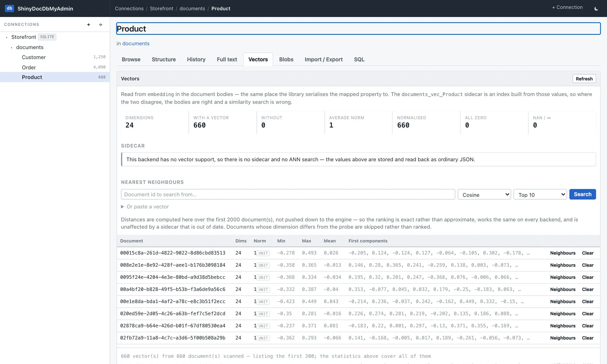The width and height of the screenshot is (607, 364).
Task: Click Neighbours for document 00a4bf20
Action: 563,289
